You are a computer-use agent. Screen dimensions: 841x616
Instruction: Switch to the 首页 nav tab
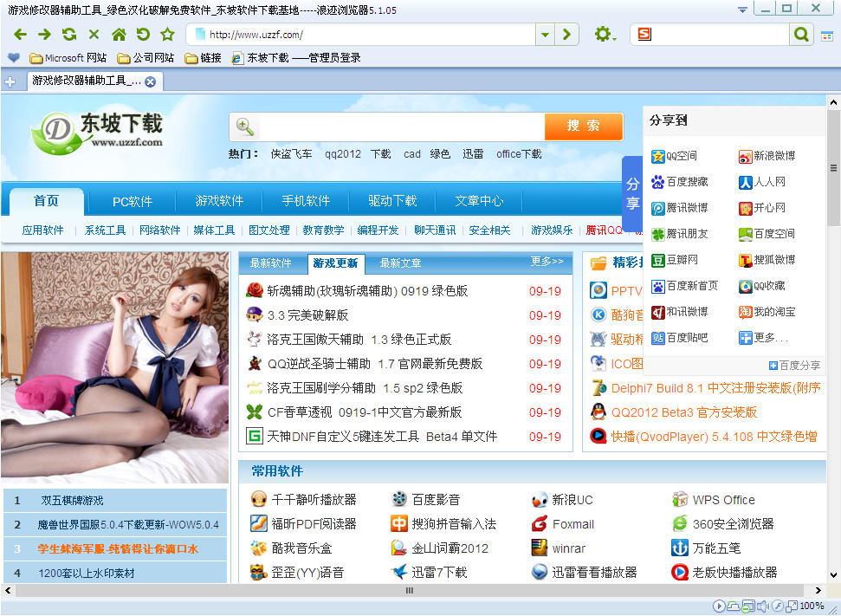click(x=47, y=201)
